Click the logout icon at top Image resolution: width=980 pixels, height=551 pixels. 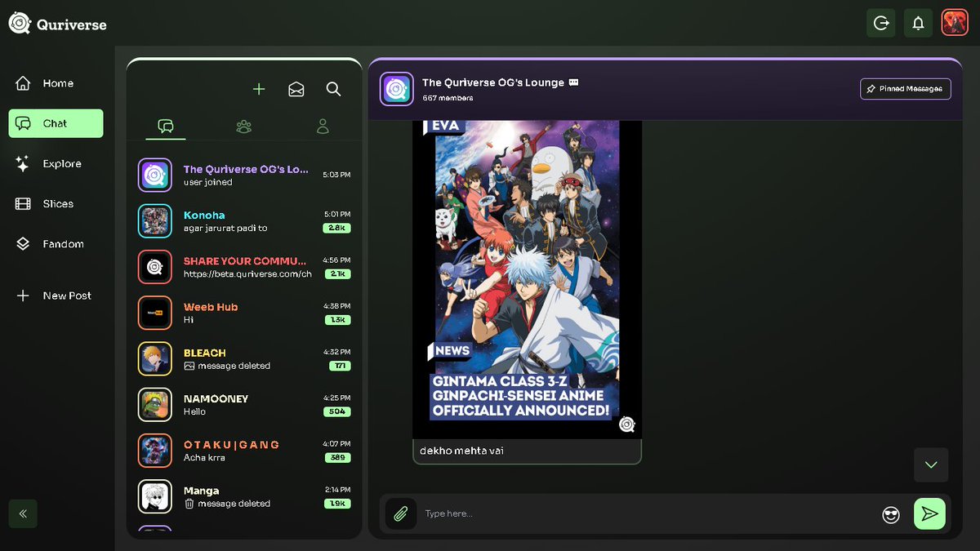(881, 24)
